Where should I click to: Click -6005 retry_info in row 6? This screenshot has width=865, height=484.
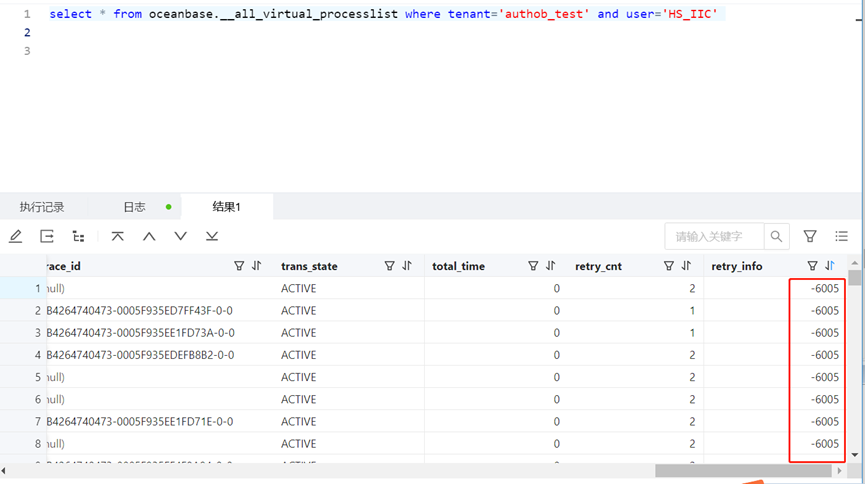point(825,399)
